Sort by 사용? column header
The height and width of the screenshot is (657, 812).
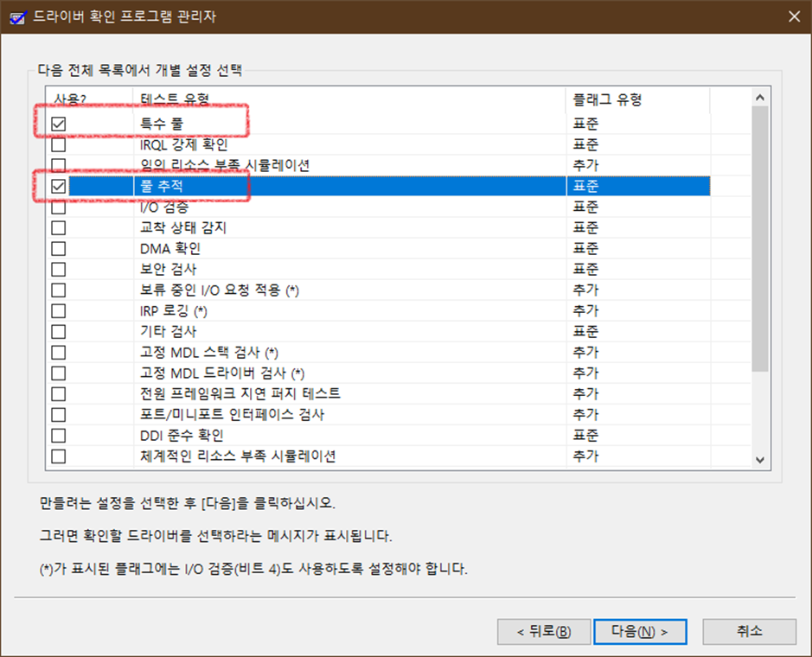tap(89, 99)
